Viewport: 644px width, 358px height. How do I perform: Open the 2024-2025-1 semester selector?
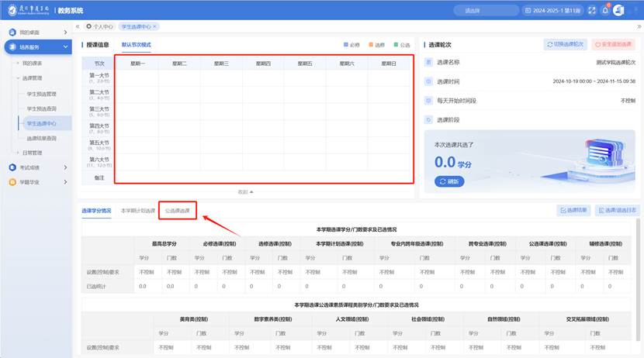click(x=552, y=10)
